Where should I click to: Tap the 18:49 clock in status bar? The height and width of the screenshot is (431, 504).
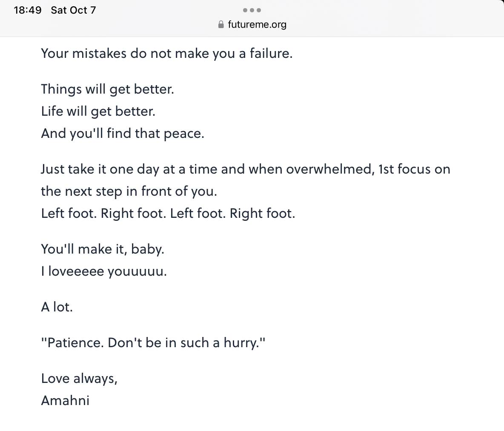[28, 10]
